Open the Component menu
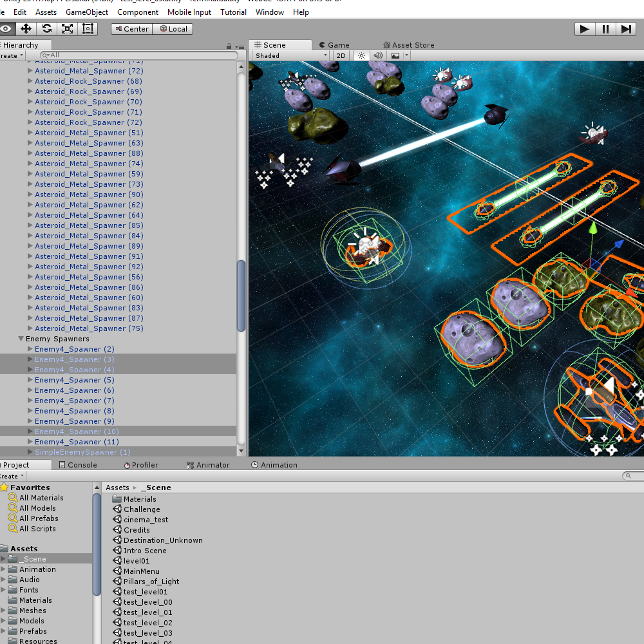Image resolution: width=644 pixels, height=644 pixels. tap(138, 12)
